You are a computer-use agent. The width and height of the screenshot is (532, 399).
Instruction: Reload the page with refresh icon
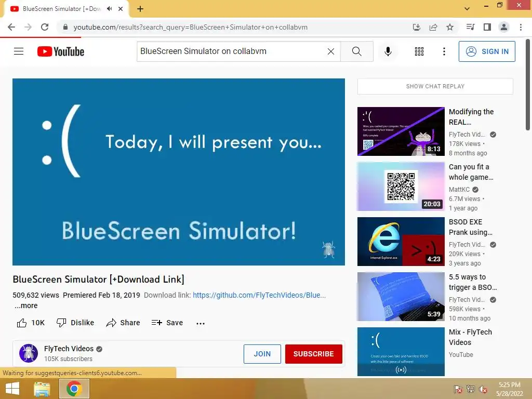[45, 27]
